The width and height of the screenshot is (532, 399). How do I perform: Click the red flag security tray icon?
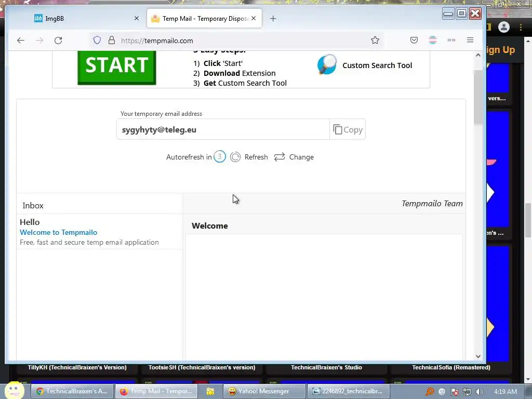pos(454,392)
